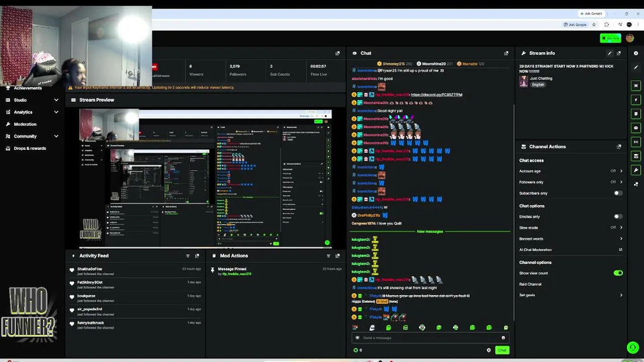This screenshot has width=644, height=362.
Task: Pop out the Channel Actions panel
Action: (x=619, y=146)
